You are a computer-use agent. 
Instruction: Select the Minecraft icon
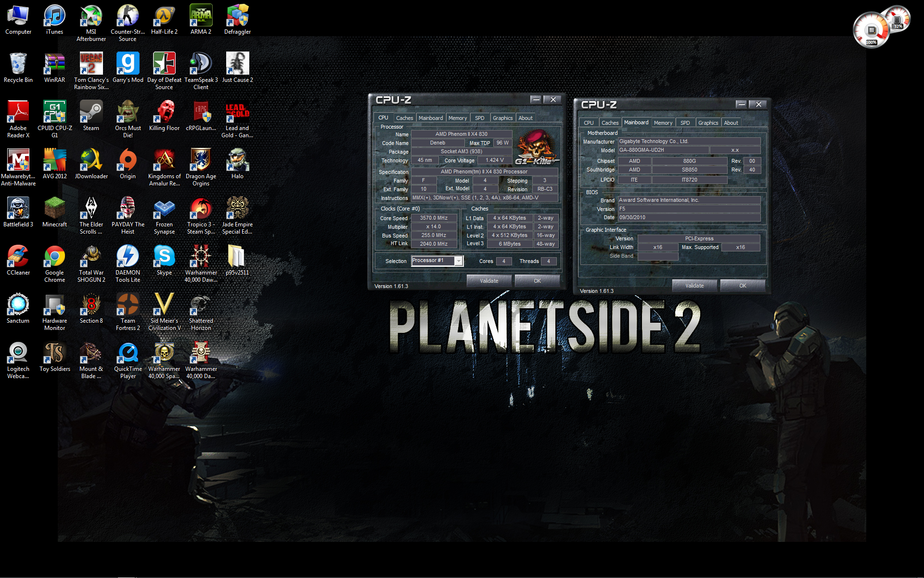tap(54, 212)
